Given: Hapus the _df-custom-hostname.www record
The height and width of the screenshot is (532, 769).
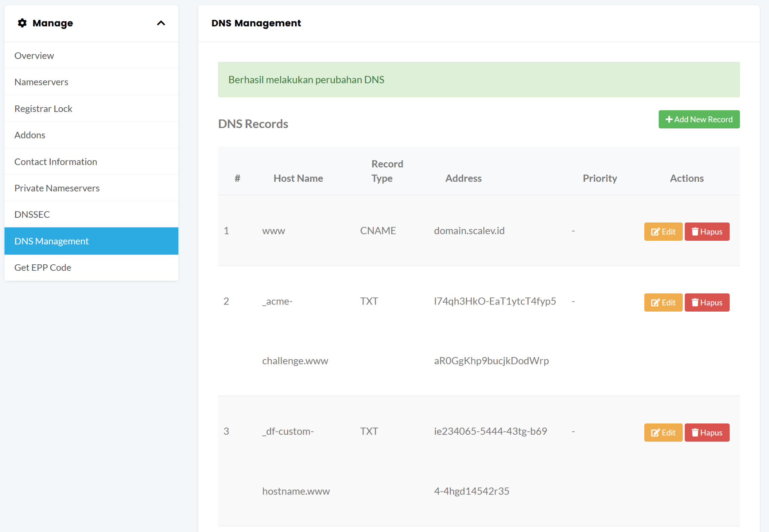Looking at the screenshot, I should pyautogui.click(x=707, y=433).
